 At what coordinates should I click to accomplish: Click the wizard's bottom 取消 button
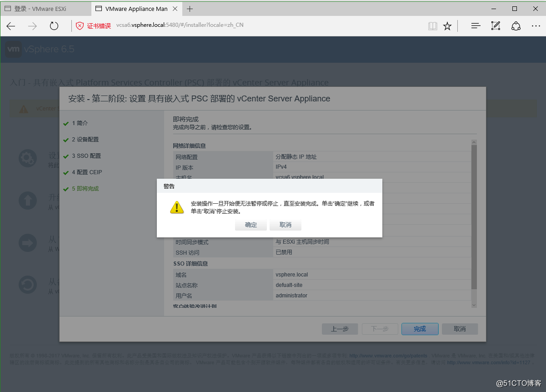pyautogui.click(x=460, y=329)
